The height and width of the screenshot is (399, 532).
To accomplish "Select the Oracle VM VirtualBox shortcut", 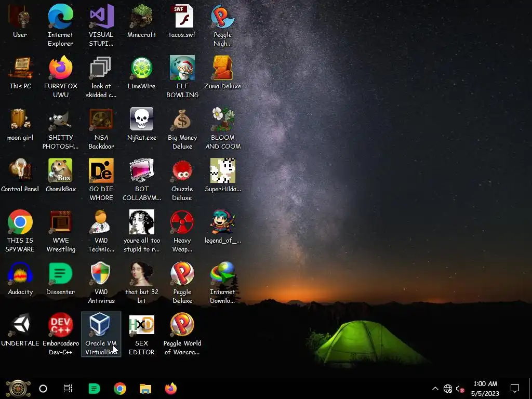I will (101, 335).
